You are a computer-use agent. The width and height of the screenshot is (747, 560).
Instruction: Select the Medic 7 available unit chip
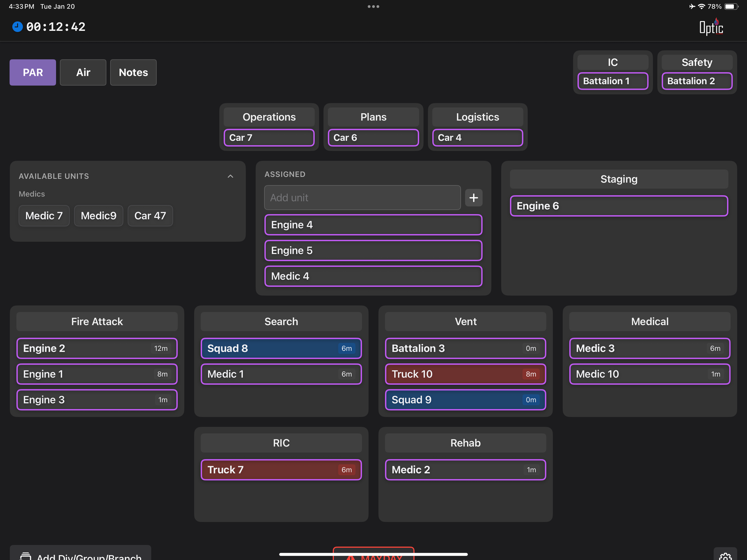(44, 215)
